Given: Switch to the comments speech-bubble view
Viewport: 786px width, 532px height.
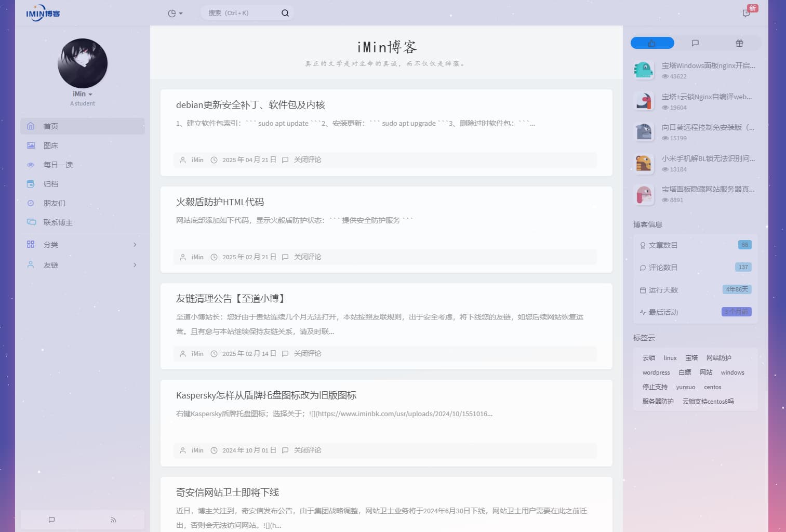Looking at the screenshot, I should 696,43.
